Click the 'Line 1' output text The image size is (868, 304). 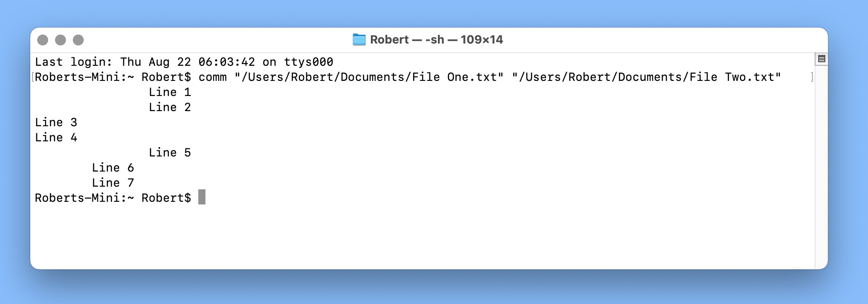[x=170, y=92]
